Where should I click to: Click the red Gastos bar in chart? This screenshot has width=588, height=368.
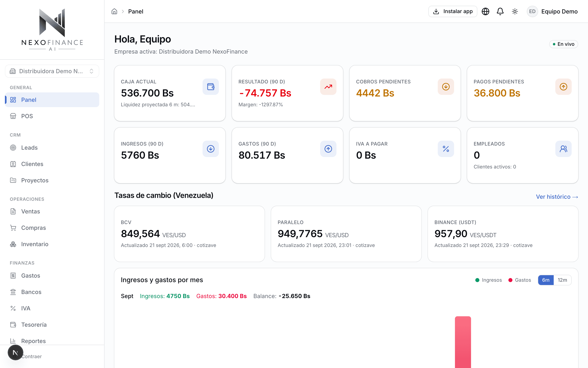pos(463,342)
